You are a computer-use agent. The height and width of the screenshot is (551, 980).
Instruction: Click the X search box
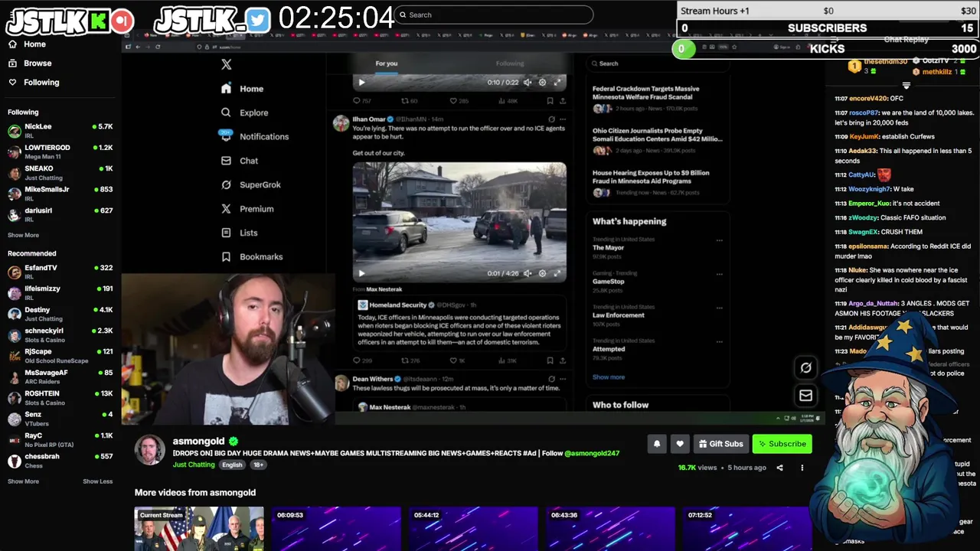[658, 64]
